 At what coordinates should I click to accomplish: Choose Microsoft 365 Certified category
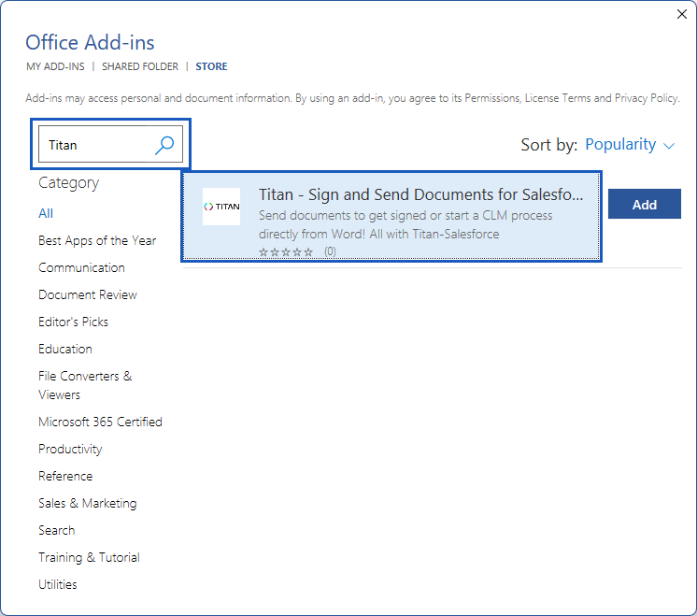point(100,422)
